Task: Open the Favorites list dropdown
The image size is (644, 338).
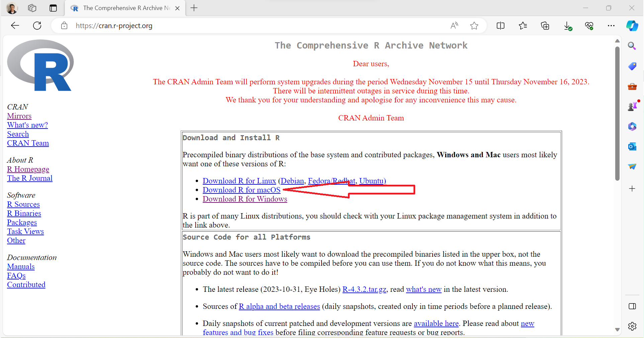Action: tap(523, 26)
